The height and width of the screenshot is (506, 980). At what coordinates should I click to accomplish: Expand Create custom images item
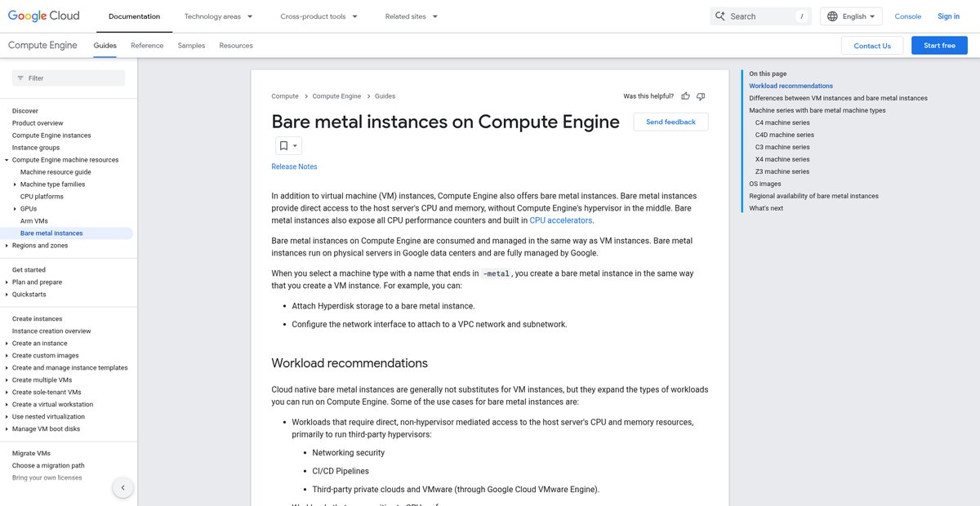click(7, 356)
